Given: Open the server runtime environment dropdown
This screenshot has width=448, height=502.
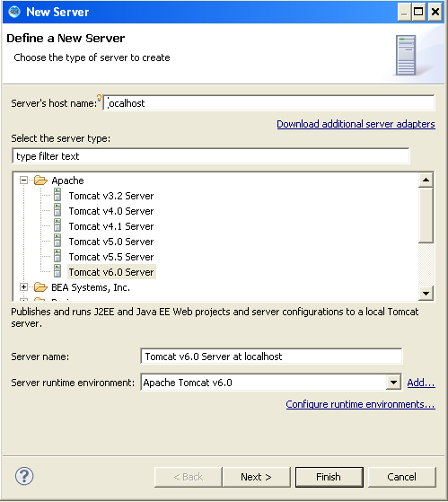Looking at the screenshot, I should 393,383.
